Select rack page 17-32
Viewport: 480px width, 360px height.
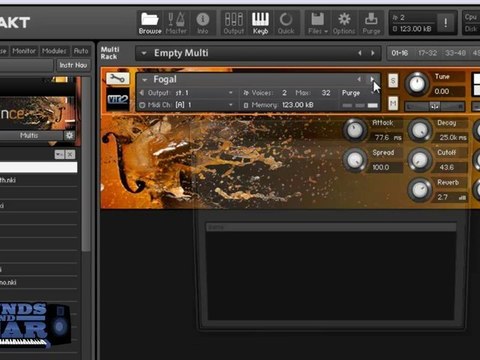[x=427, y=53]
